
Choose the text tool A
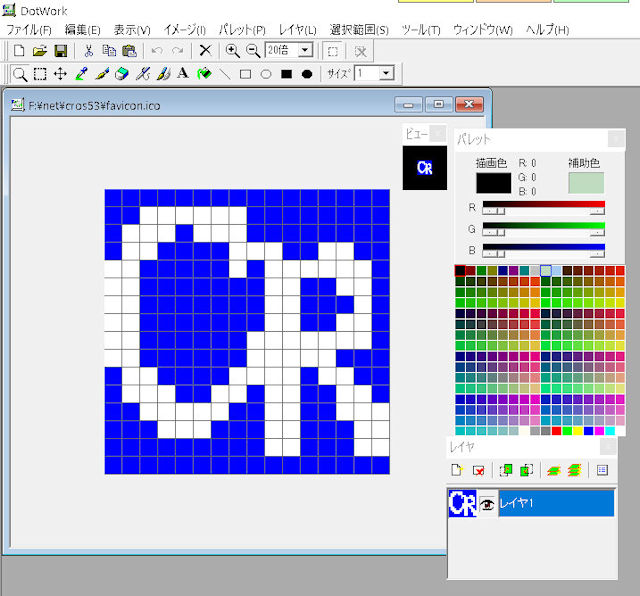pyautogui.click(x=183, y=74)
